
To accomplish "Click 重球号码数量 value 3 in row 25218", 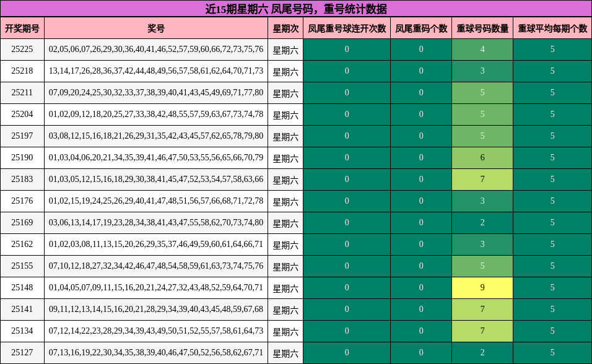I will coord(482,71).
